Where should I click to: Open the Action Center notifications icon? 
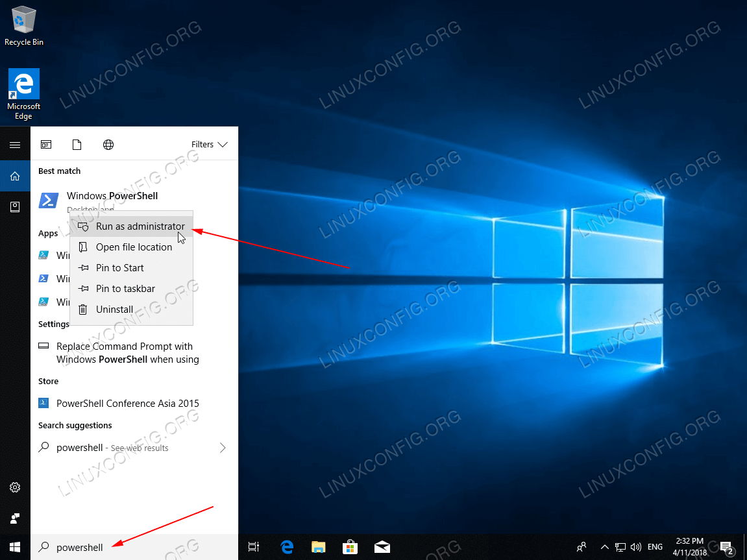[x=726, y=547]
